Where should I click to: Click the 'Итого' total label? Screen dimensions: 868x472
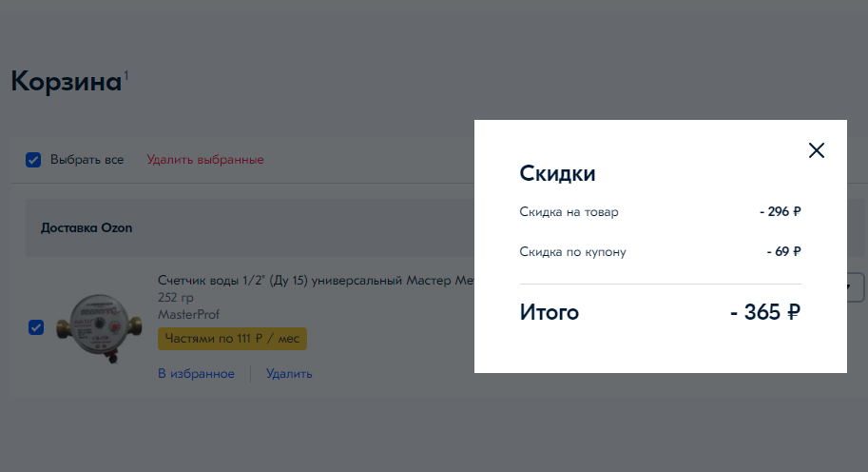point(549,312)
